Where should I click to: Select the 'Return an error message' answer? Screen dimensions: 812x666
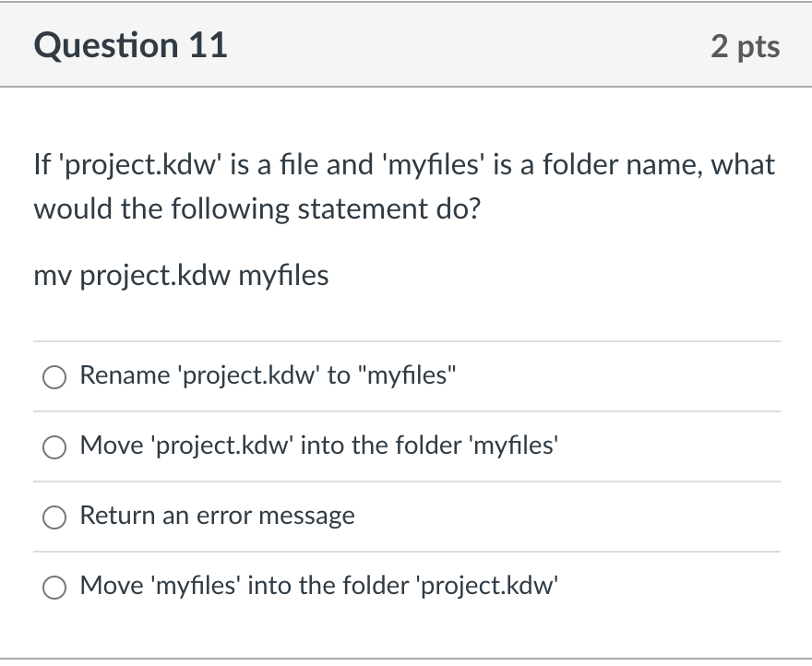[x=54, y=517]
